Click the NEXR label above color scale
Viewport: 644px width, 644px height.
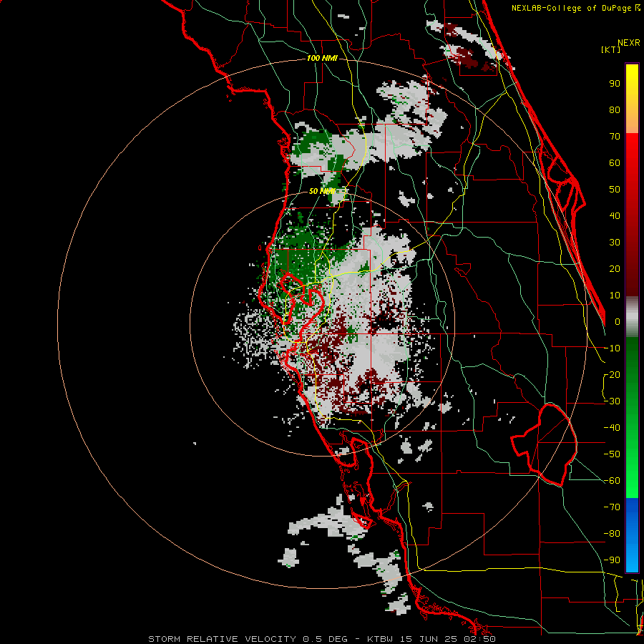coord(628,43)
